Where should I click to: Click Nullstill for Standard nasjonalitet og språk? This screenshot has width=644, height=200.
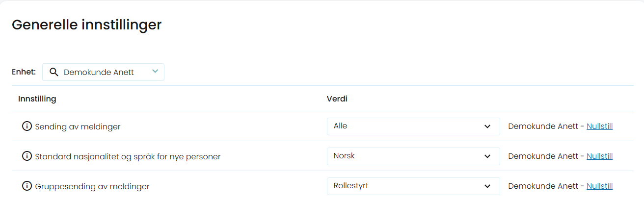(599, 156)
